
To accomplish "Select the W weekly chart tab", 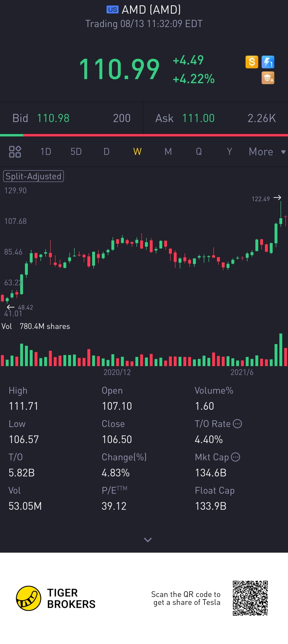I will click(137, 152).
